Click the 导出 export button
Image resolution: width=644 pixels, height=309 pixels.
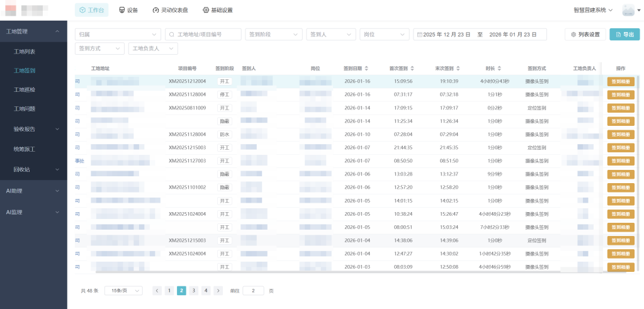pyautogui.click(x=624, y=34)
